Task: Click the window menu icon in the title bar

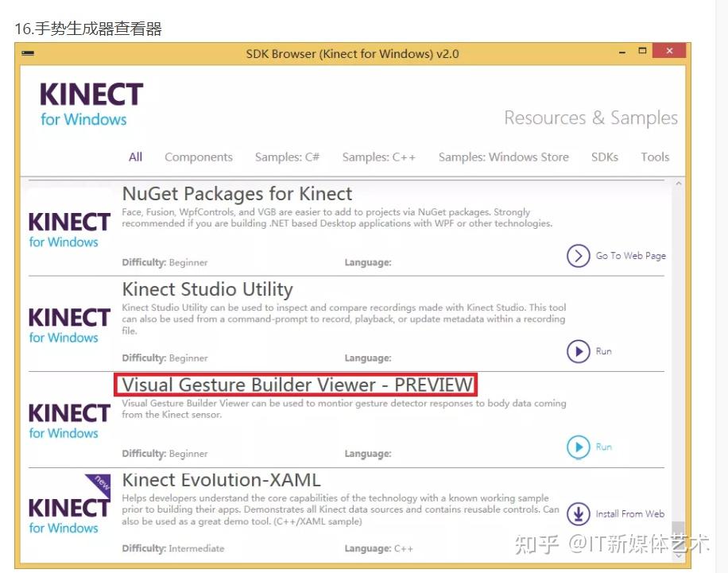Action: click(x=29, y=53)
